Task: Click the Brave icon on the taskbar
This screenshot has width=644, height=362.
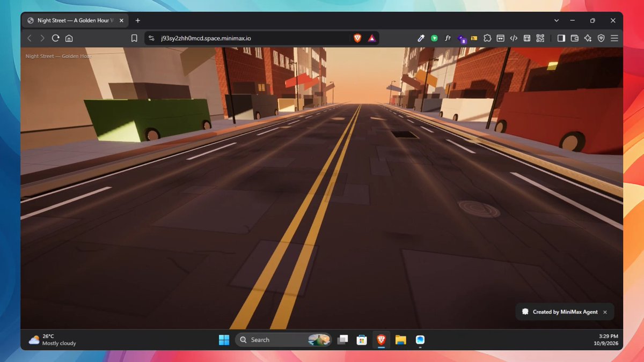Action: tap(381, 339)
